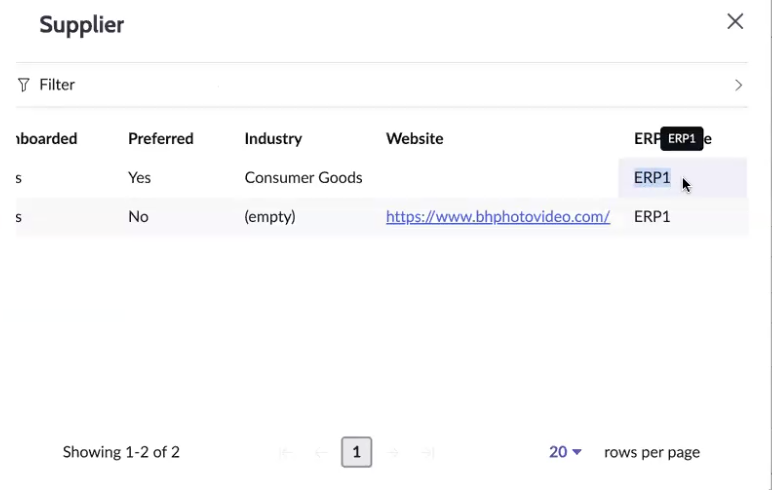This screenshot has height=490, width=776.
Task: Click the (empty) industry cell
Action: (x=270, y=217)
